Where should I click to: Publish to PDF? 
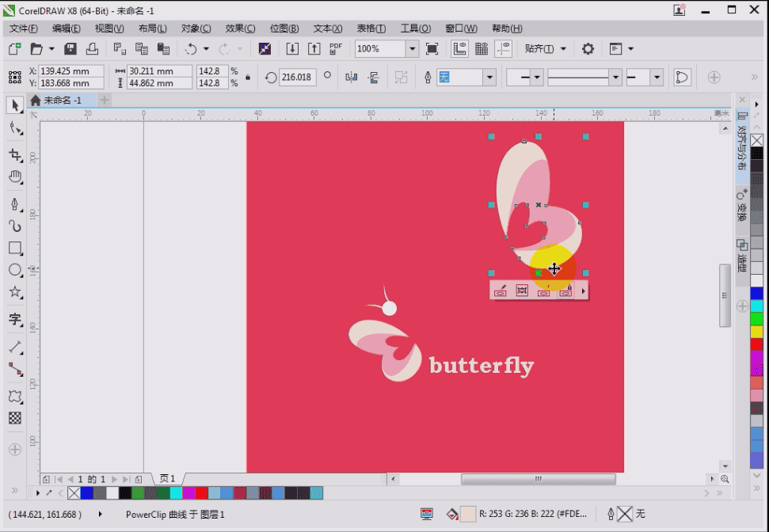click(336, 48)
